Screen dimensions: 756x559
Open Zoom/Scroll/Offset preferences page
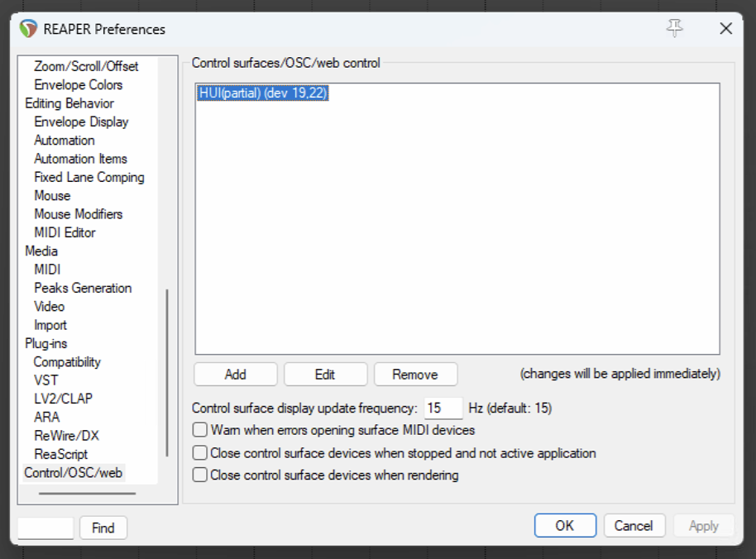[86, 66]
